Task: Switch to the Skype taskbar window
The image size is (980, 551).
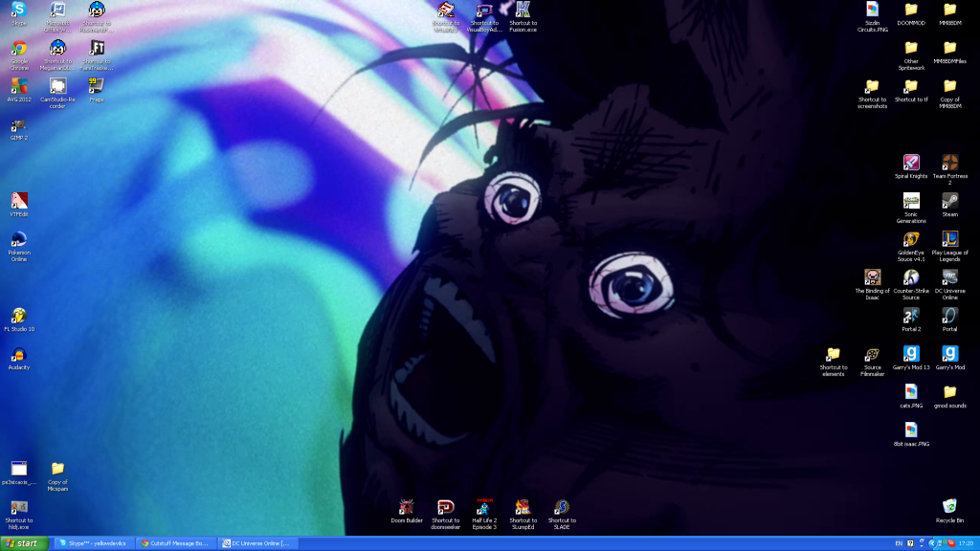Action: point(93,543)
